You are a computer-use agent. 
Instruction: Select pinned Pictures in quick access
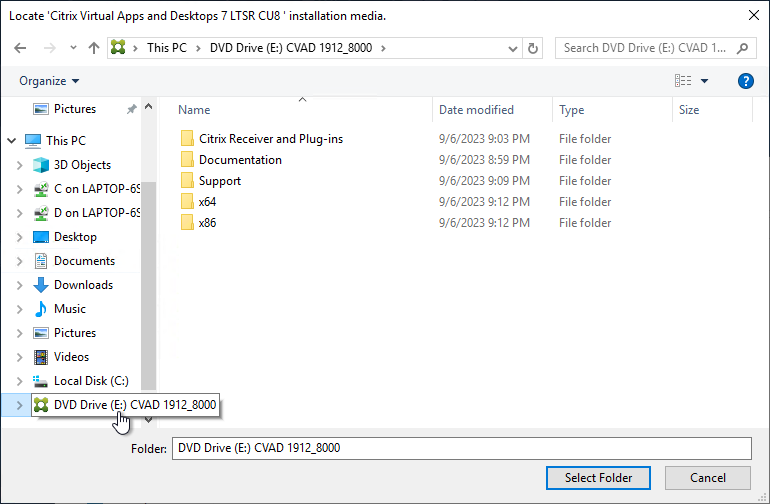tap(75, 109)
